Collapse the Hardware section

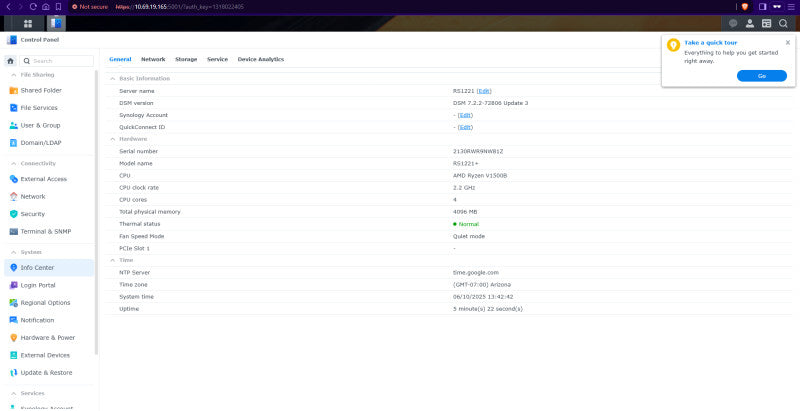113,139
